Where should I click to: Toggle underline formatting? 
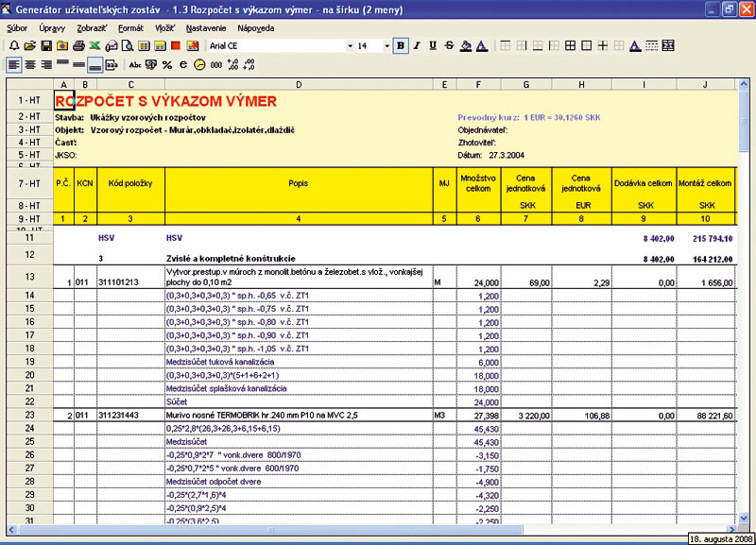[x=433, y=45]
